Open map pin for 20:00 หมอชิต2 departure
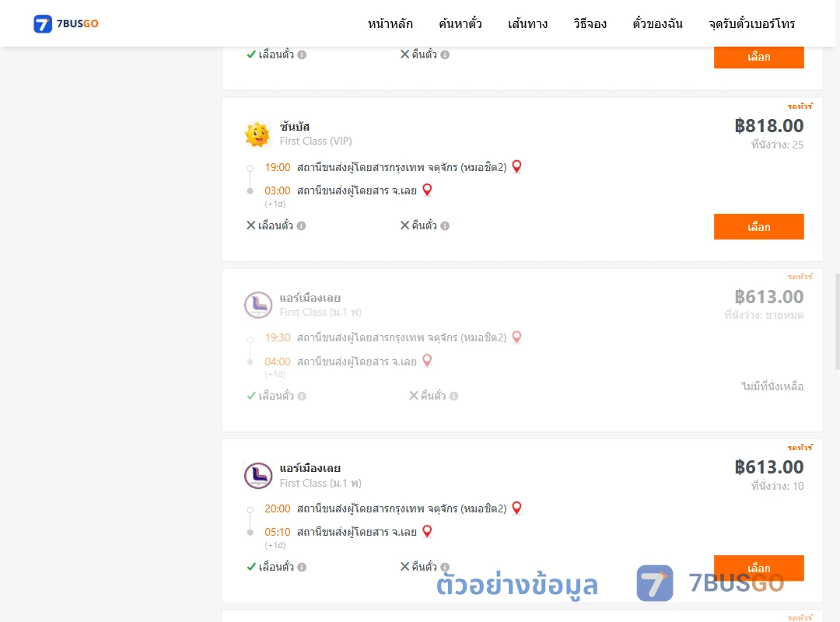The width and height of the screenshot is (840, 622). pyautogui.click(x=517, y=508)
